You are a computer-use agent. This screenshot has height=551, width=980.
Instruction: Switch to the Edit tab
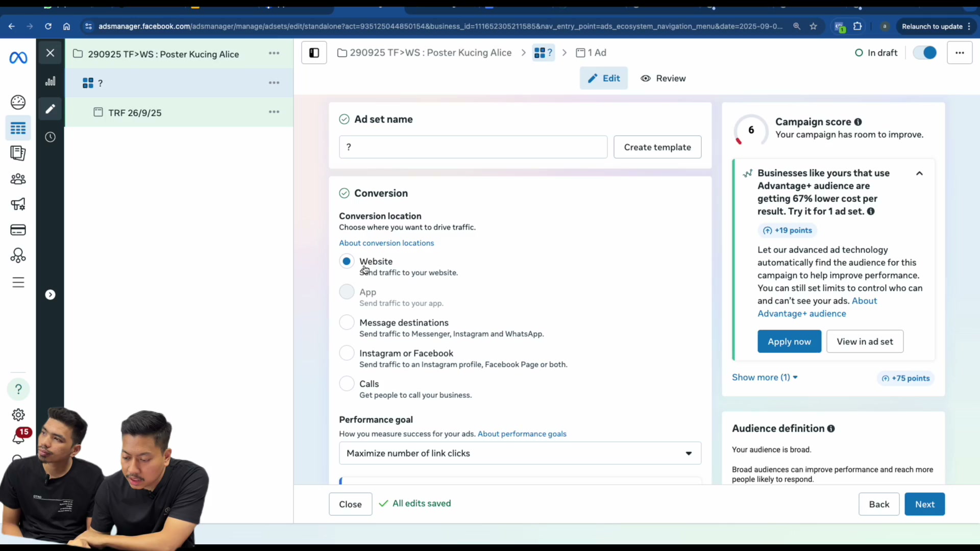(604, 79)
